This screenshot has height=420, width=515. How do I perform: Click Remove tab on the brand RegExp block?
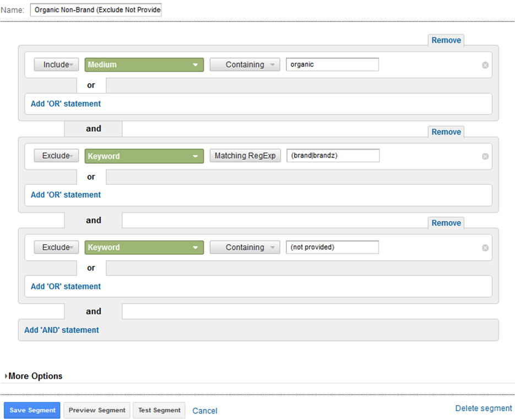point(446,132)
